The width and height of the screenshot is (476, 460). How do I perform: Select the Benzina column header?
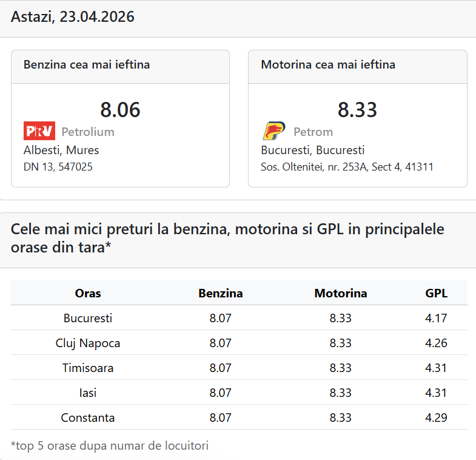[x=221, y=293]
